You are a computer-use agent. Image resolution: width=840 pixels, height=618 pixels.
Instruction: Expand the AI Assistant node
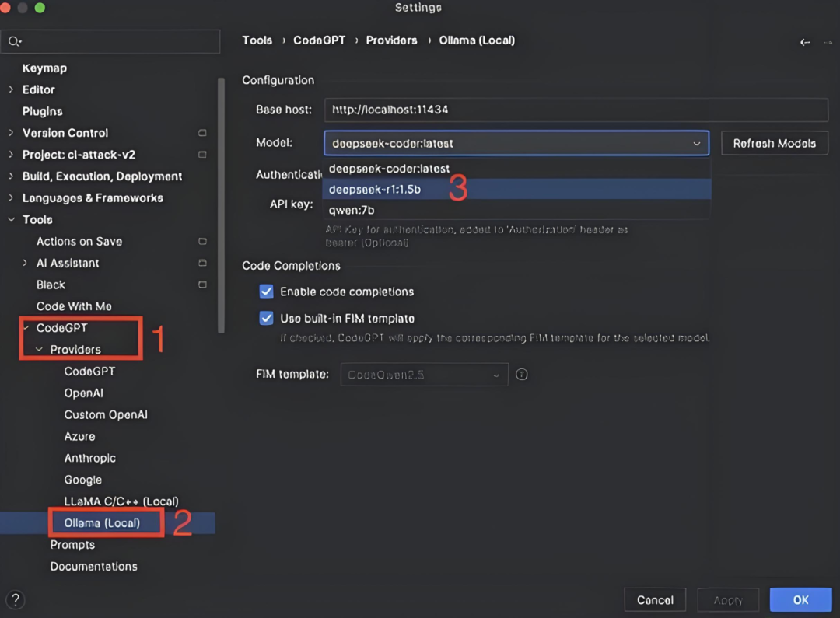[x=25, y=263]
